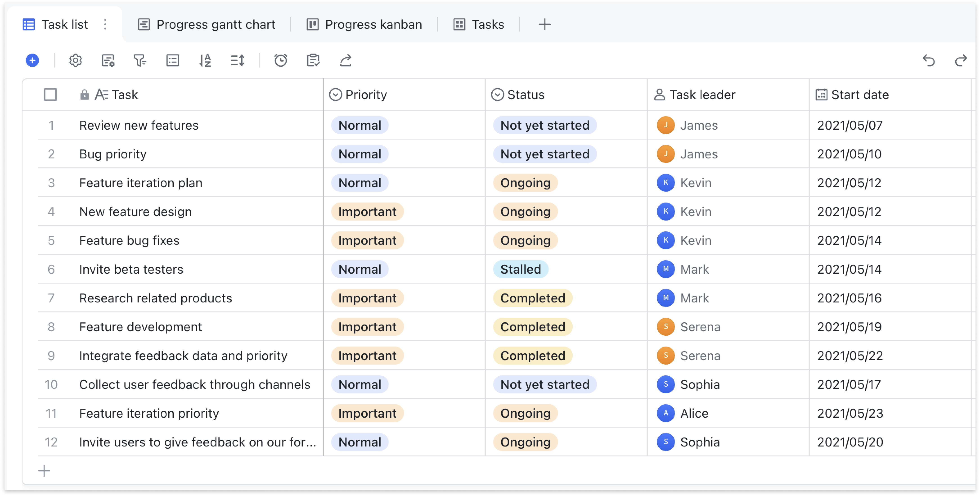Click the undo arrow icon
This screenshot has height=496, width=980.
coord(929,60)
